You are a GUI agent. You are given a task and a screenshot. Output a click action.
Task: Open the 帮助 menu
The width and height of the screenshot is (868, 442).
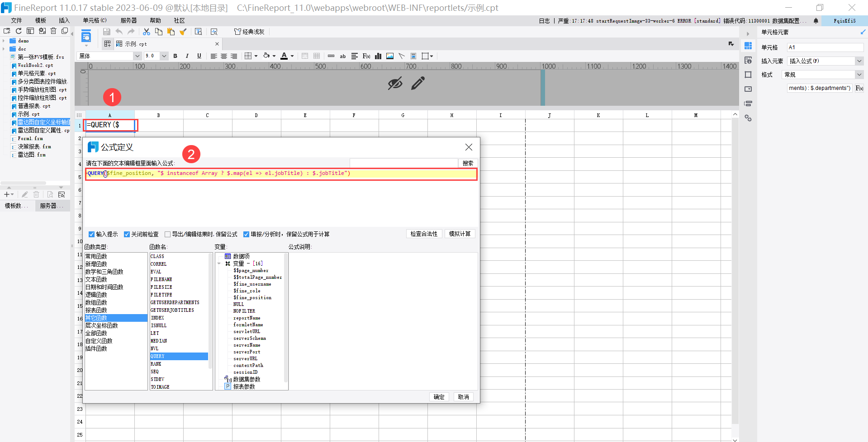tap(155, 20)
